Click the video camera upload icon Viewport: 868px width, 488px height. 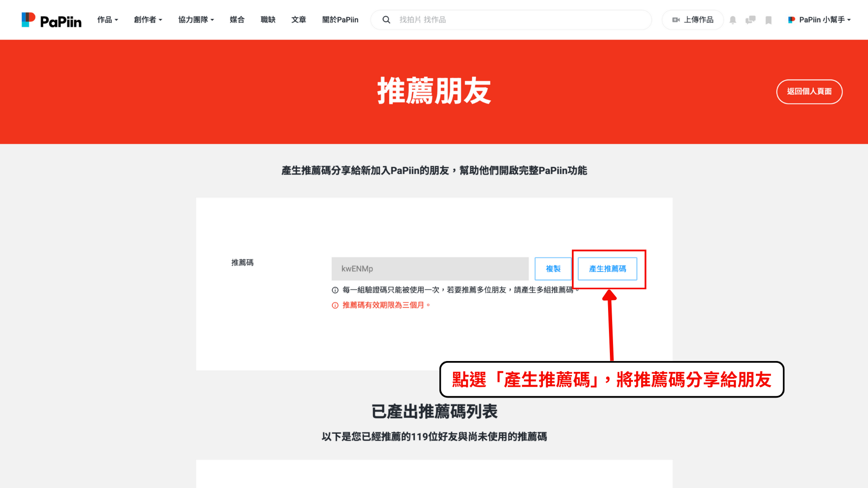(676, 20)
